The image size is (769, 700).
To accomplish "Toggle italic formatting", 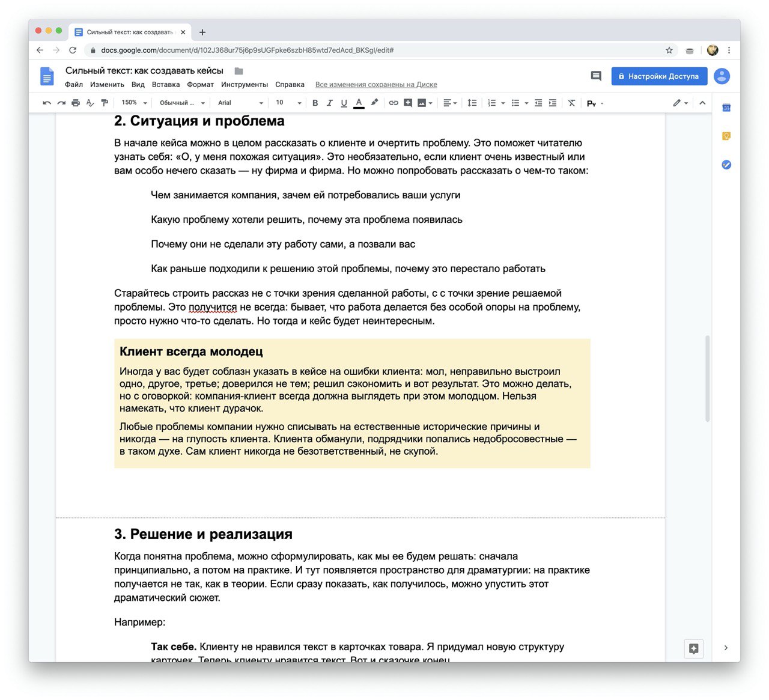I will click(329, 103).
